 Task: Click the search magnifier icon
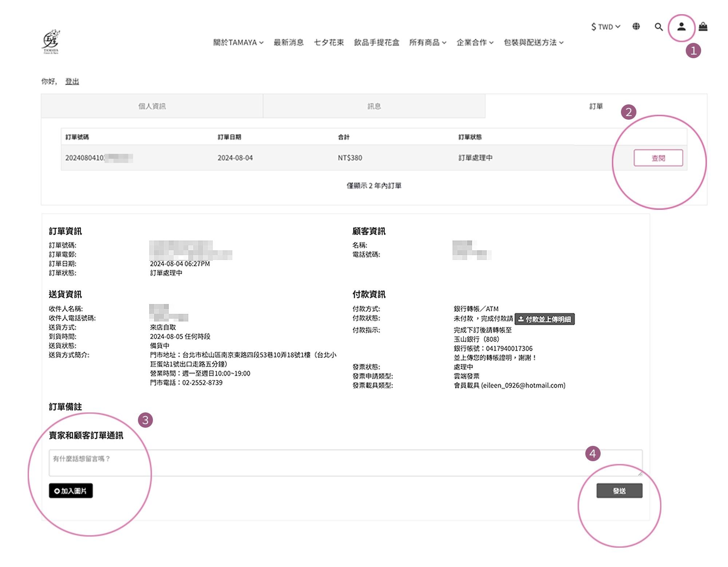tap(658, 27)
